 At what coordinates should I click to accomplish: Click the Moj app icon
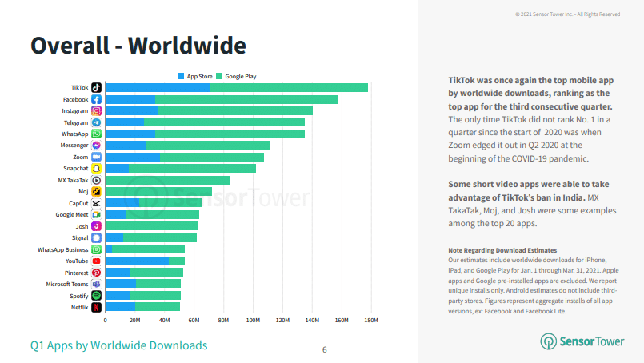pyautogui.click(x=96, y=192)
